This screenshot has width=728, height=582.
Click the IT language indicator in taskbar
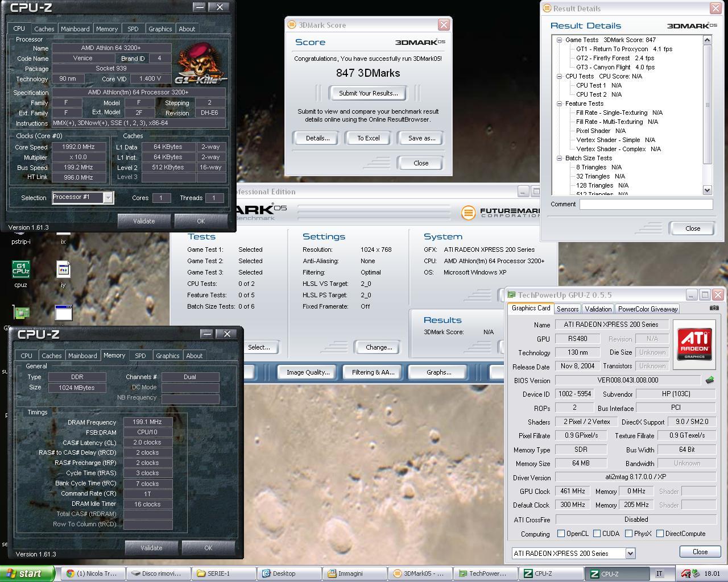pos(659,573)
